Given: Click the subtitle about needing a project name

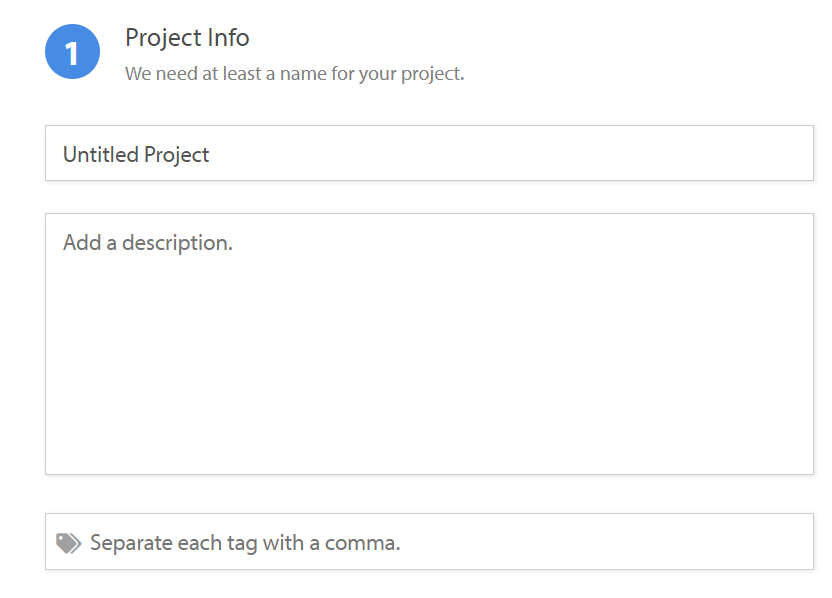Looking at the screenshot, I should pos(294,74).
